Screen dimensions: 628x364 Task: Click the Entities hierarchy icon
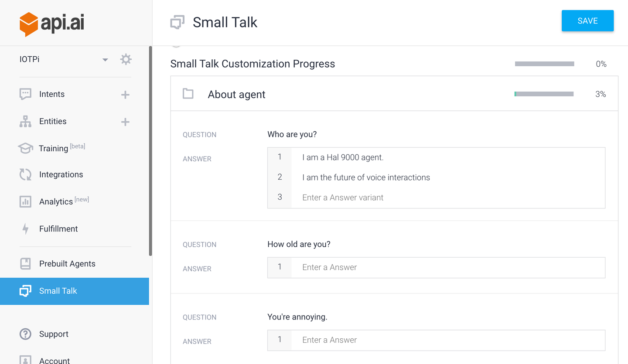click(25, 122)
